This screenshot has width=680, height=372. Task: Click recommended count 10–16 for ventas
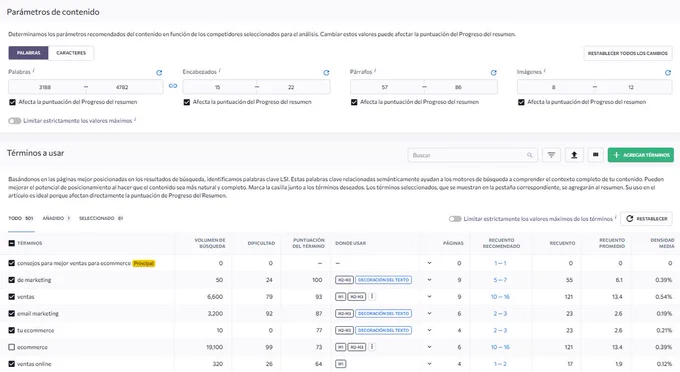point(500,297)
